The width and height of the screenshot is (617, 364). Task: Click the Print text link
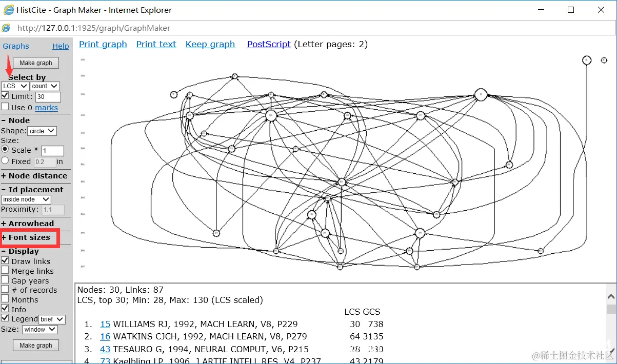[156, 44]
